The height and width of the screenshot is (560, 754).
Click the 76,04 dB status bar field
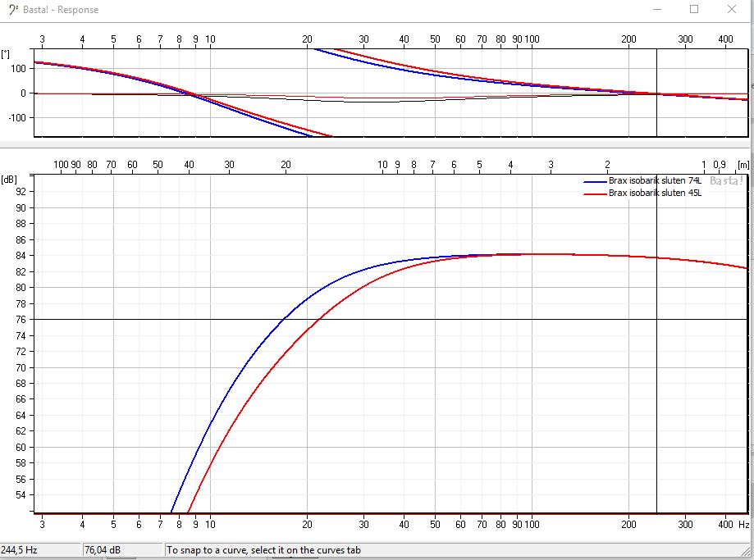122,550
